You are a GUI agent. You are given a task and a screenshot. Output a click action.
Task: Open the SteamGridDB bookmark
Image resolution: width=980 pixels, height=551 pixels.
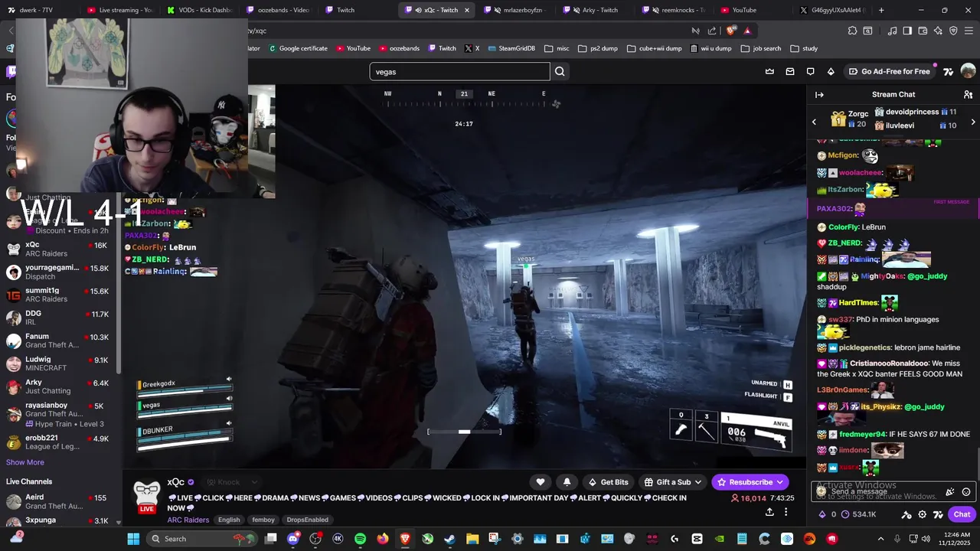pos(511,48)
